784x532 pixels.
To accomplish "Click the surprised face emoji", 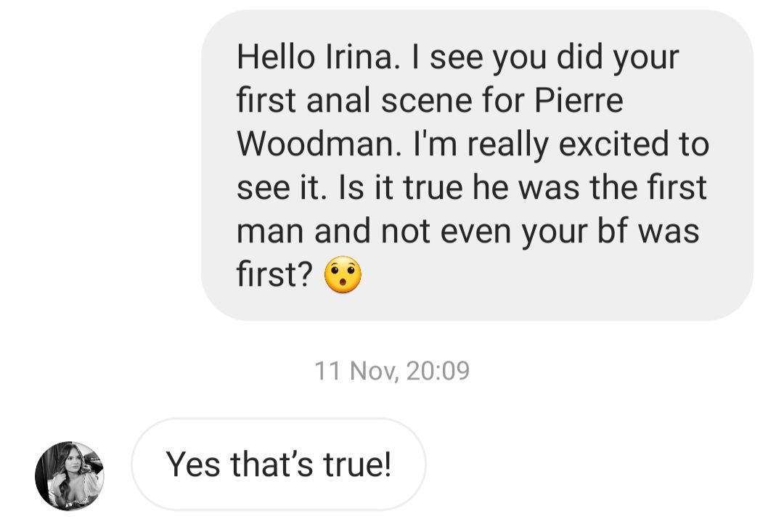I will click(x=343, y=276).
